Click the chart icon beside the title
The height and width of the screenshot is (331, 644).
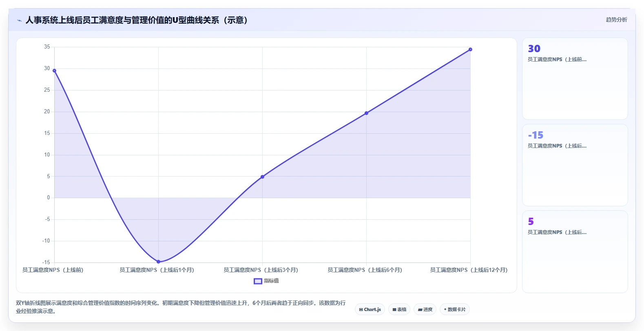[19, 20]
